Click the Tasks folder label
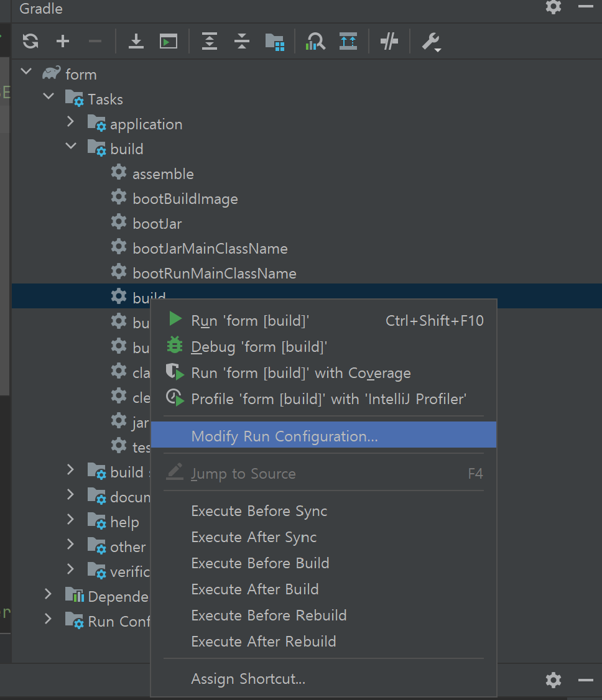 (105, 99)
